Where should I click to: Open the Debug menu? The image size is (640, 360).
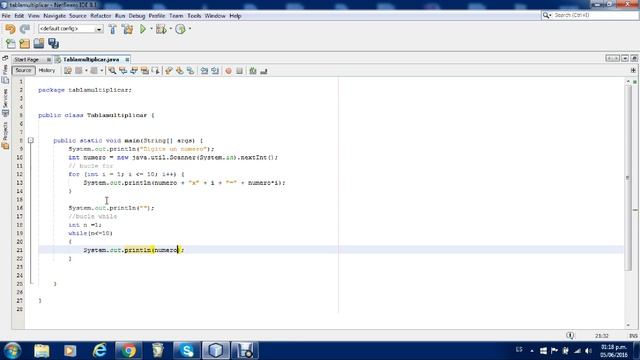(137, 16)
